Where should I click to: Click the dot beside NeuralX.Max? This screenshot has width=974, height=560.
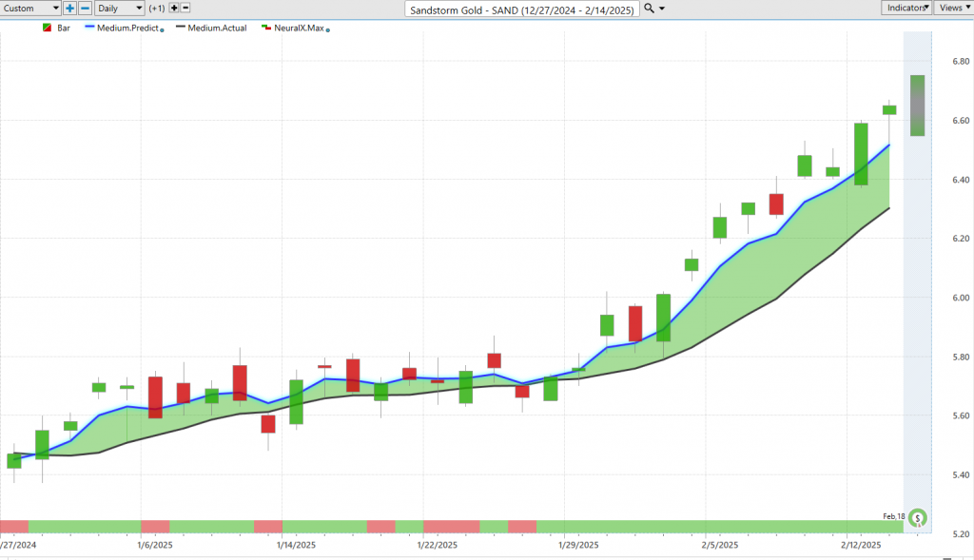(x=328, y=29)
